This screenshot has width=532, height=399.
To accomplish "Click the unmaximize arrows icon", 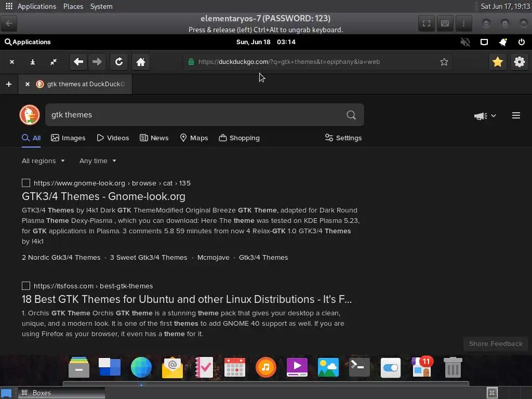I will point(54,62).
